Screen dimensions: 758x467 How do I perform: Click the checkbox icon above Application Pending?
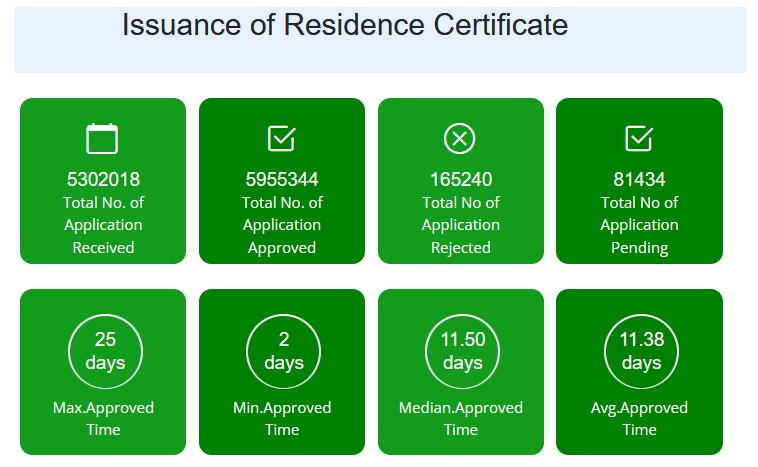638,138
